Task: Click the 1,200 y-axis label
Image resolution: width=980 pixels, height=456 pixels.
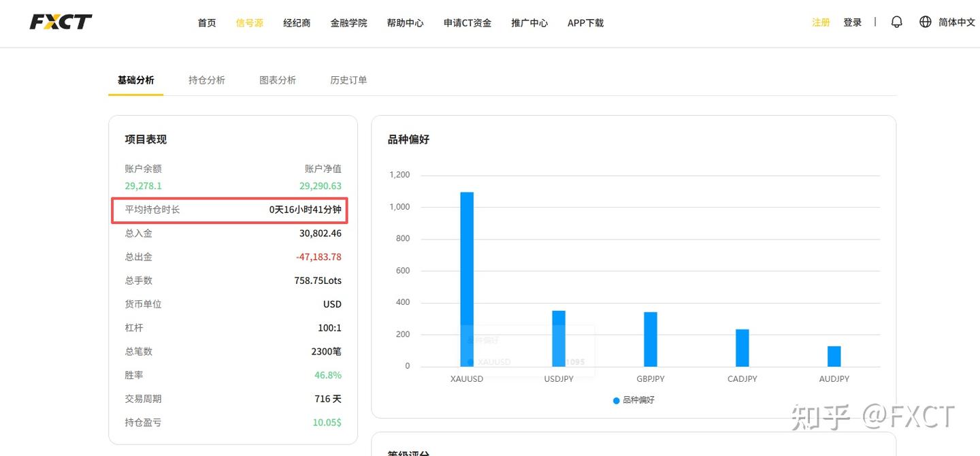Action: (399, 175)
